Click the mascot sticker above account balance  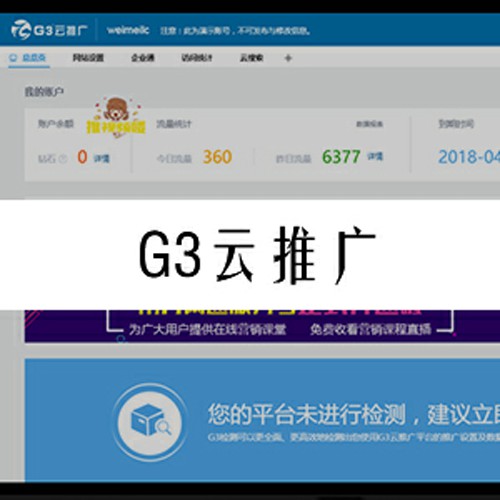coord(116,117)
